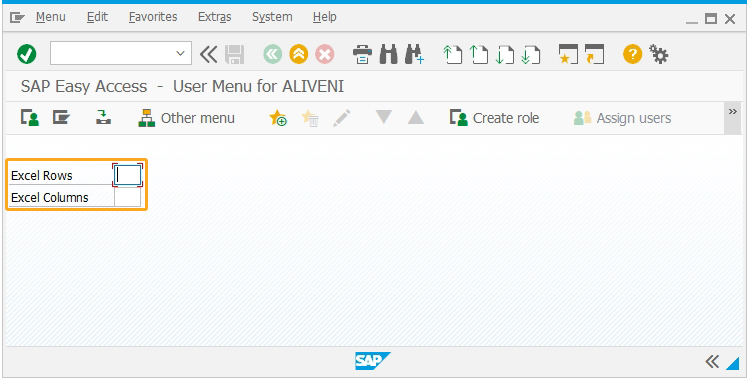Click the SAP Business Workplace icon
Screen dimensions: 750x378
click(x=103, y=117)
